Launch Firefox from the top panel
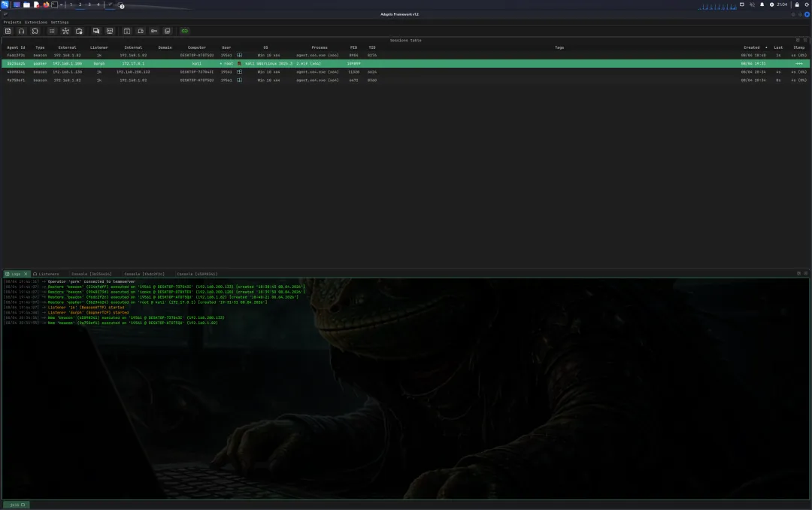 click(x=46, y=5)
